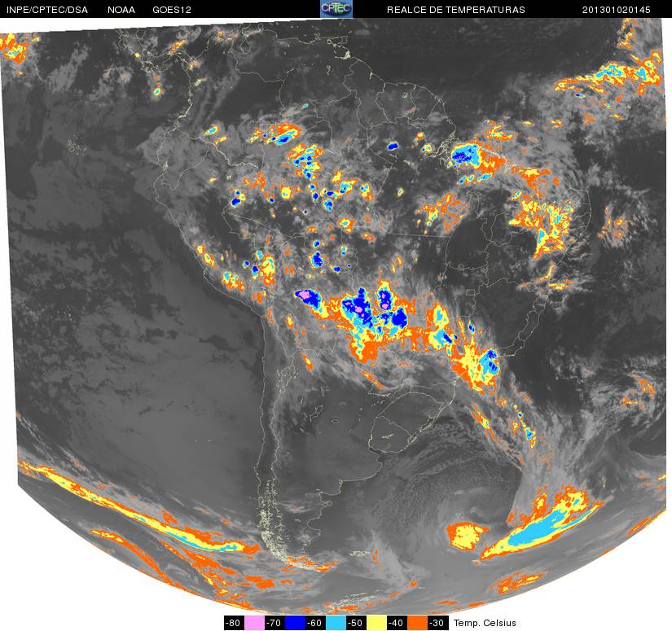The height and width of the screenshot is (631, 672).
Task: Click the -40 legend value
Action: tap(397, 622)
